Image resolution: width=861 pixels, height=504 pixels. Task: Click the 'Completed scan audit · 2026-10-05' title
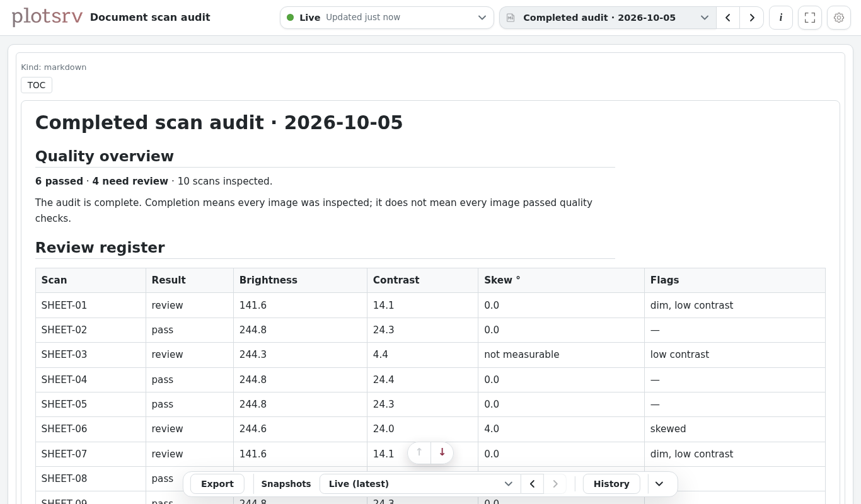tap(219, 122)
